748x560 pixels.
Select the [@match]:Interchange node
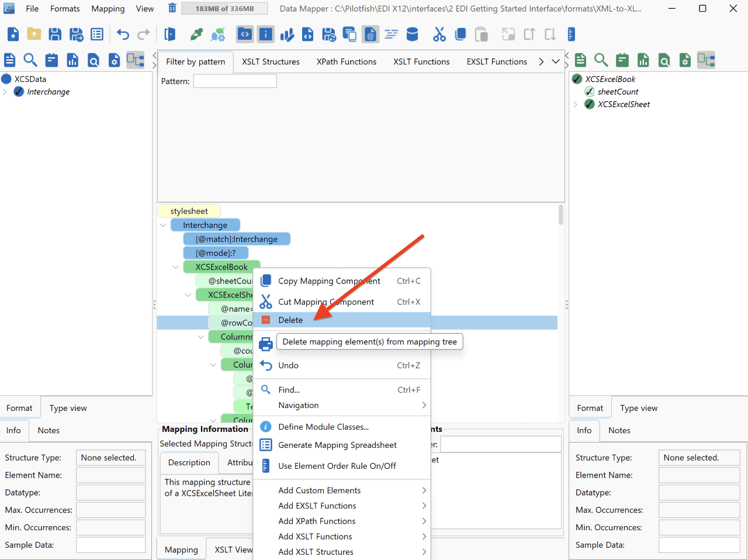(237, 239)
